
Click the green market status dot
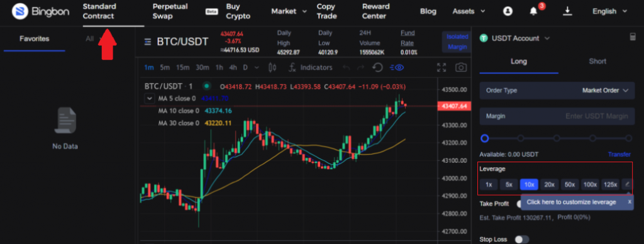(206, 86)
